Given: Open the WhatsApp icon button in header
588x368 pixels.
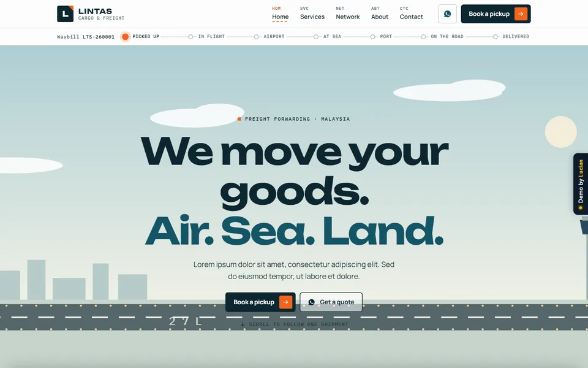Looking at the screenshot, I should [447, 14].
